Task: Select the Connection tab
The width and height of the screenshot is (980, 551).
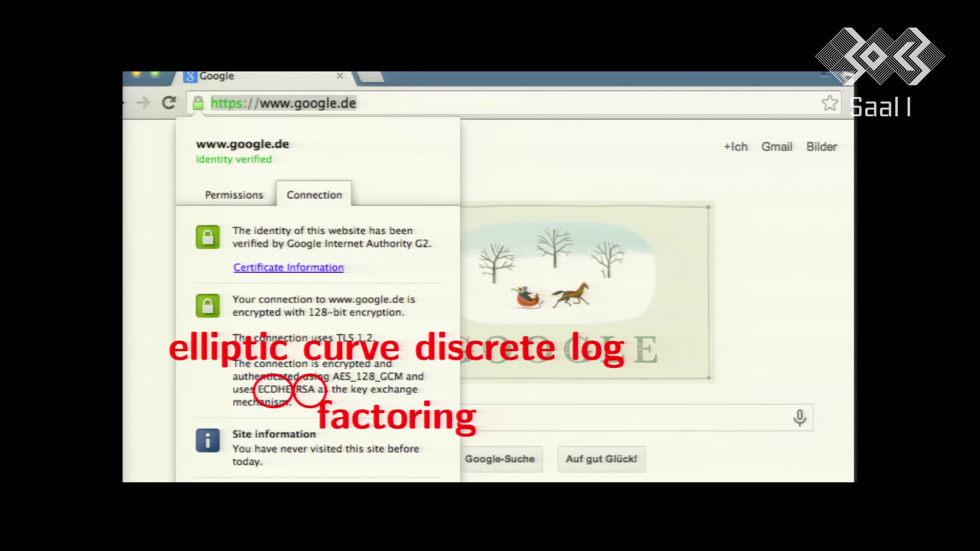Action: coord(314,194)
